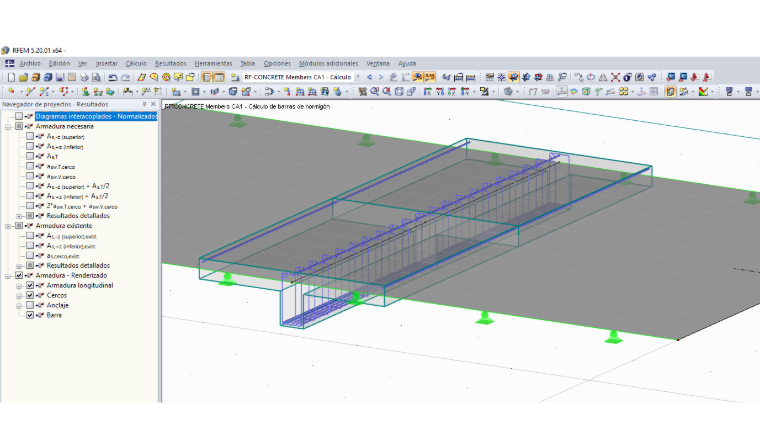Viewport: 760px width, 446px height.
Task: Expand the Armadura longitudinal tree node
Action: pos(19,286)
